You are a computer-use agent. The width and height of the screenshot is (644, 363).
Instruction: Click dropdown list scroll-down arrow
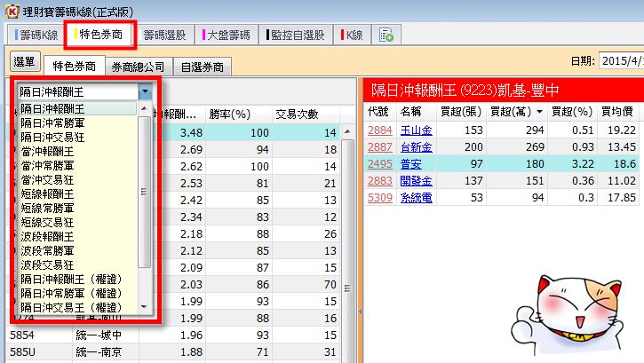point(145,306)
